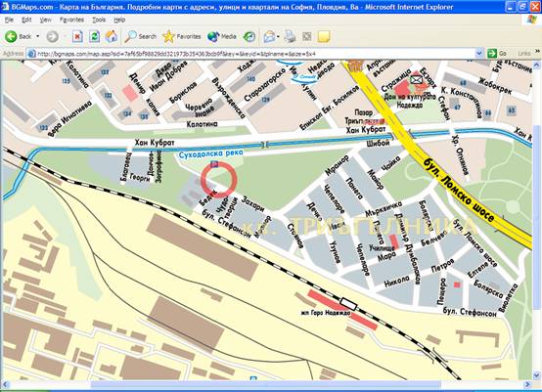
Task: Click the page icon in Address bar
Action: click(x=31, y=54)
